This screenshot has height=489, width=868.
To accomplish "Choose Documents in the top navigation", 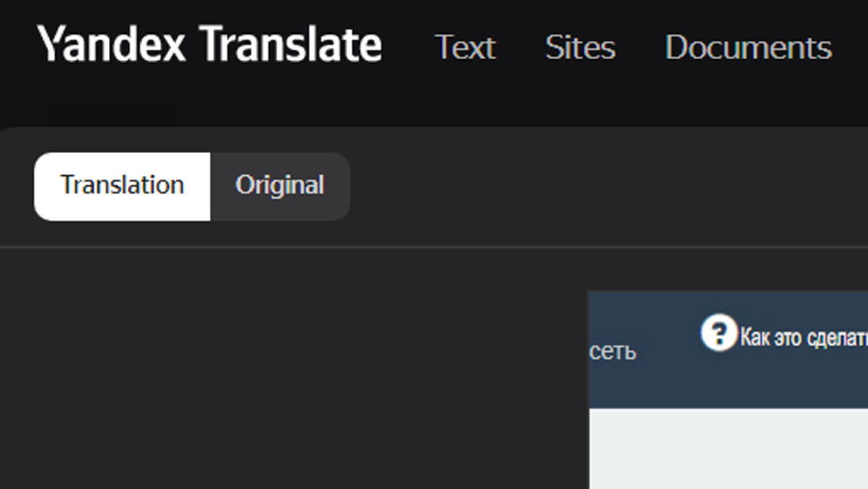I will [x=748, y=47].
